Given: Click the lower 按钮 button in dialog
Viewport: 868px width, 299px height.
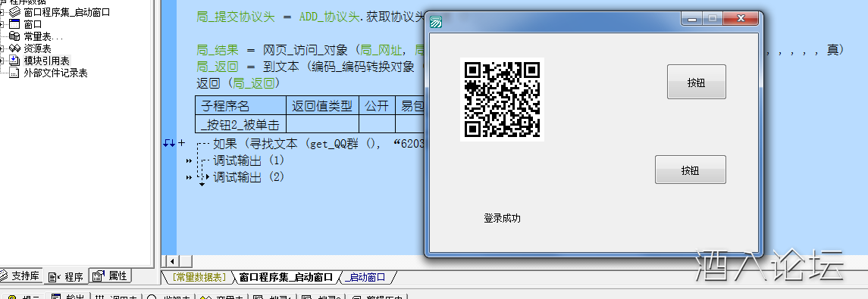Looking at the screenshot, I should (x=691, y=170).
